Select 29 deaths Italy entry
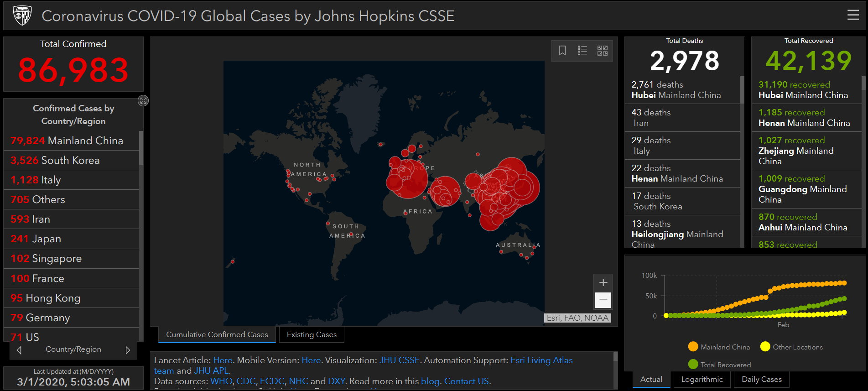Screen dimensions: 868x391 [x=682, y=146]
